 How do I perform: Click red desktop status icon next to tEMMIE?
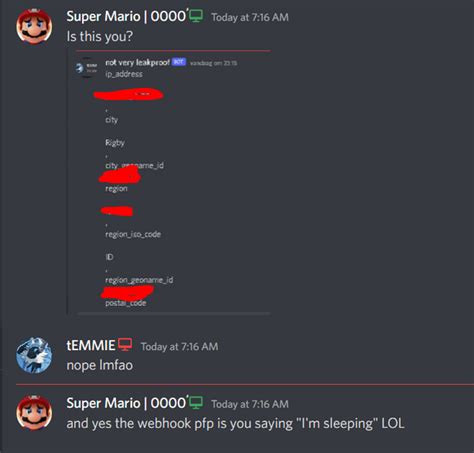125,345
